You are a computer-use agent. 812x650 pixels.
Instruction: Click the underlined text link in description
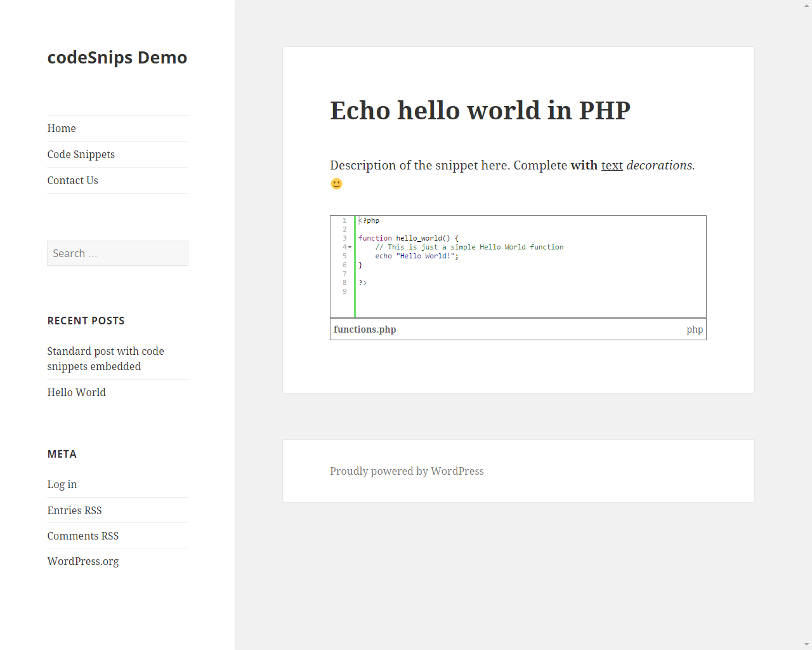point(612,165)
